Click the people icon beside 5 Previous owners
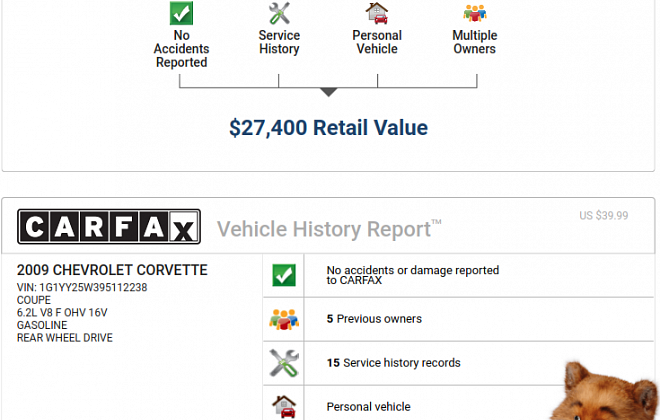Image resolution: width=660 pixels, height=420 pixels. (284, 319)
